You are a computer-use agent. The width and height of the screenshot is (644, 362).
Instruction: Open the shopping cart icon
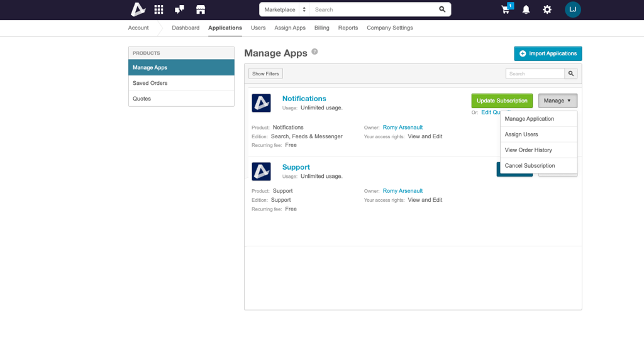point(506,9)
